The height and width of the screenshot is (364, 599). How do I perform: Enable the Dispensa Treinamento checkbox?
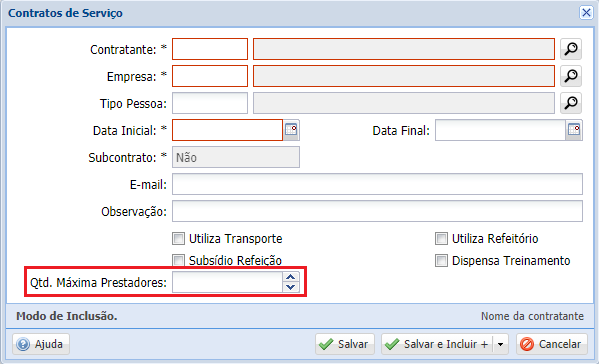click(441, 261)
